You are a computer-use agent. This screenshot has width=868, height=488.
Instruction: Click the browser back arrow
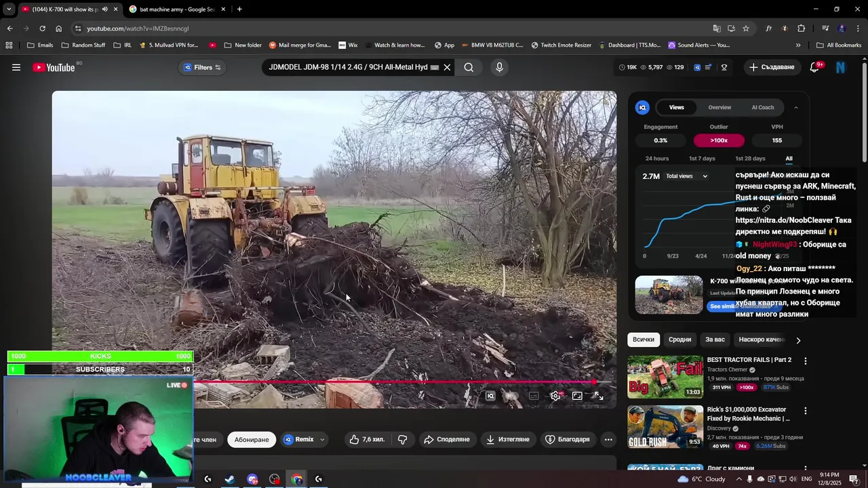(x=9, y=28)
